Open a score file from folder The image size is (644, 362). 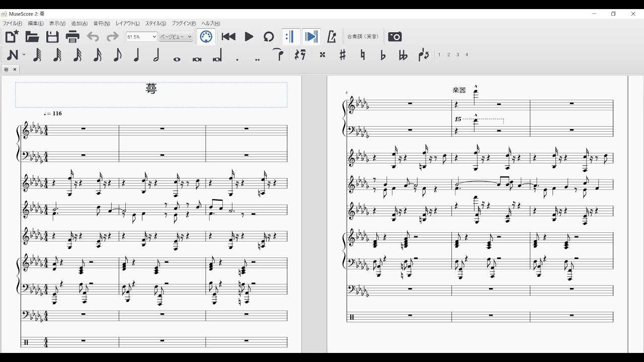click(x=32, y=36)
